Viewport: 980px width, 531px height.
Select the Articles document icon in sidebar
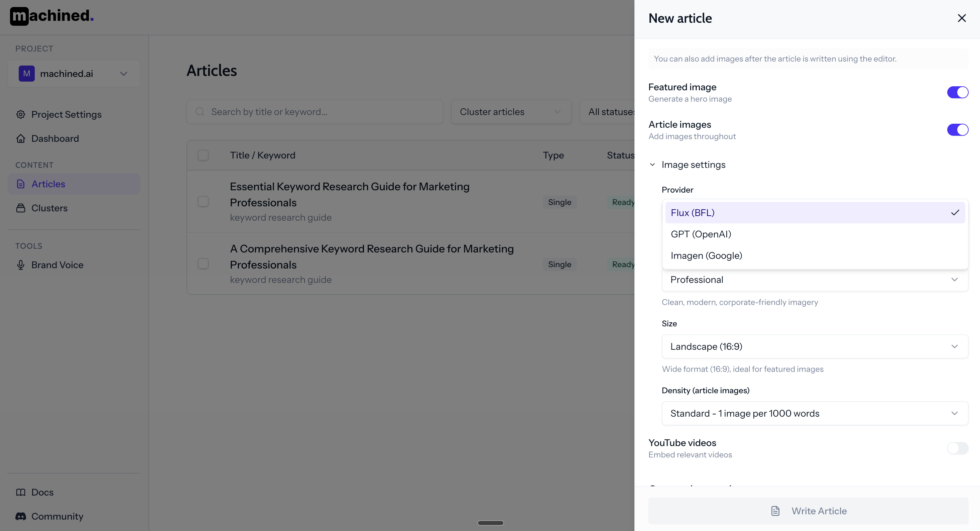20,184
